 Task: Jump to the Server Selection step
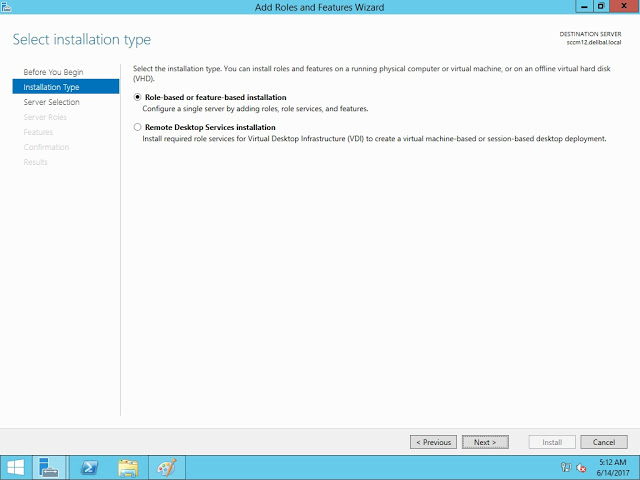pyautogui.click(x=51, y=102)
